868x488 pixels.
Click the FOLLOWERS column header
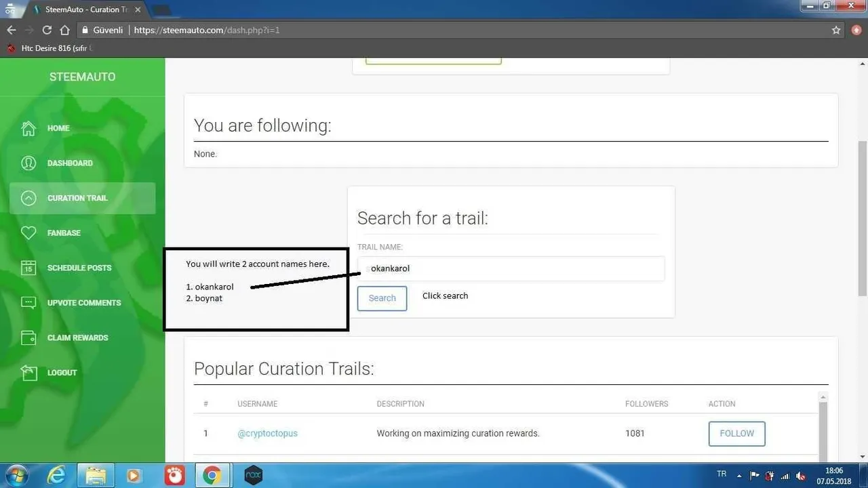[x=646, y=404]
